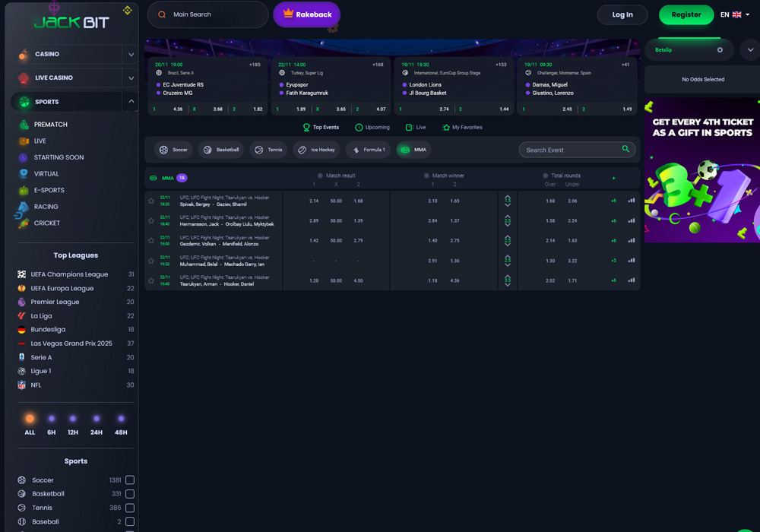The image size is (760, 532).
Task: Collapse the Betslip panel with the chevron
Action: 749,49
